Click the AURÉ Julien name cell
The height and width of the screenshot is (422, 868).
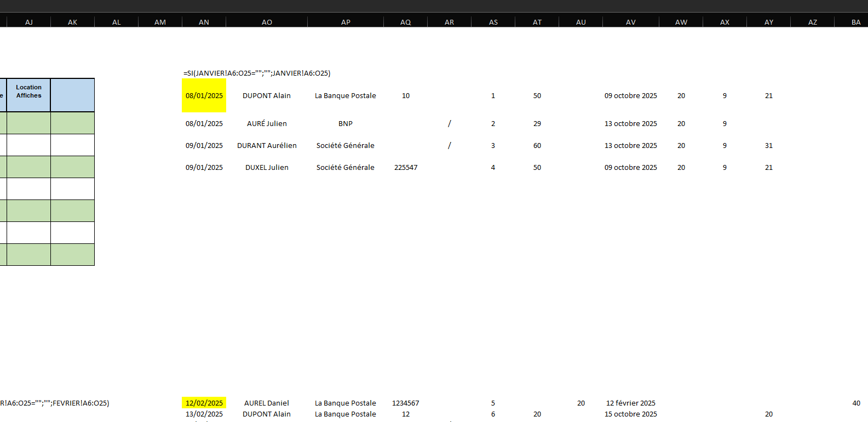(x=267, y=123)
